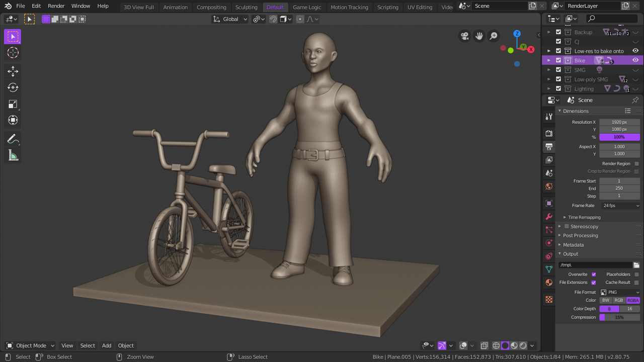This screenshot has height=362, width=644.
Task: Open the View Layer properties tab
Action: [549, 160]
